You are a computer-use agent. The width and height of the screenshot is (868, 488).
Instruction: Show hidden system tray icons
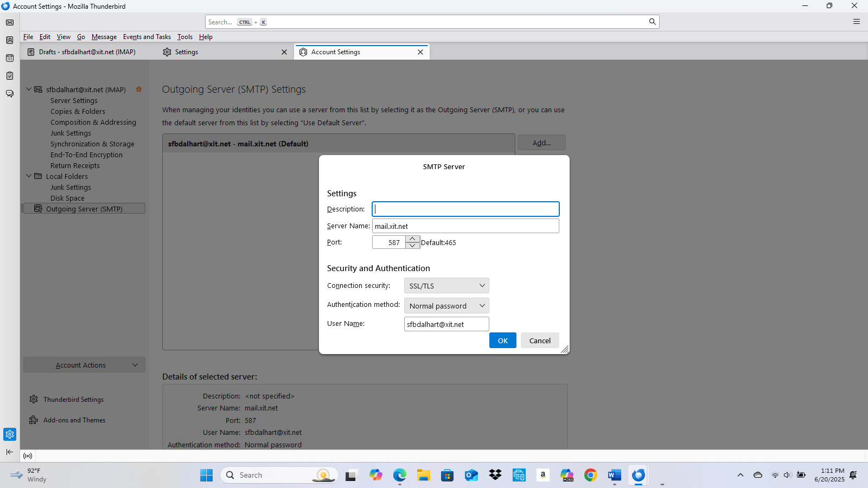741,476
